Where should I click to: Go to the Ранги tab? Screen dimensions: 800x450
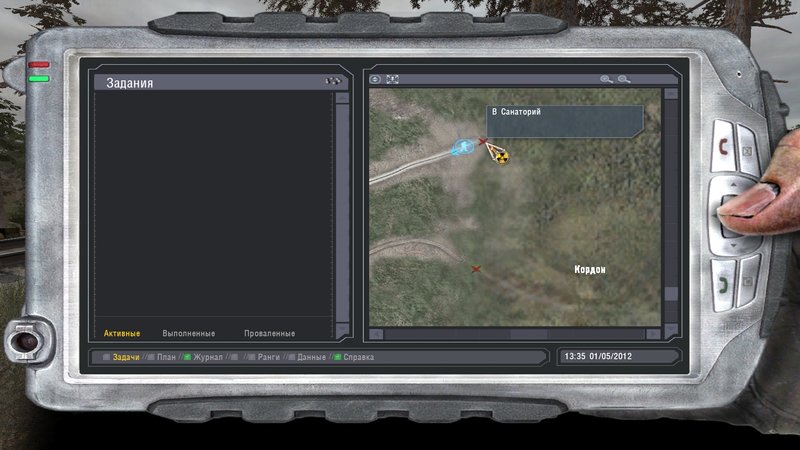(268, 357)
